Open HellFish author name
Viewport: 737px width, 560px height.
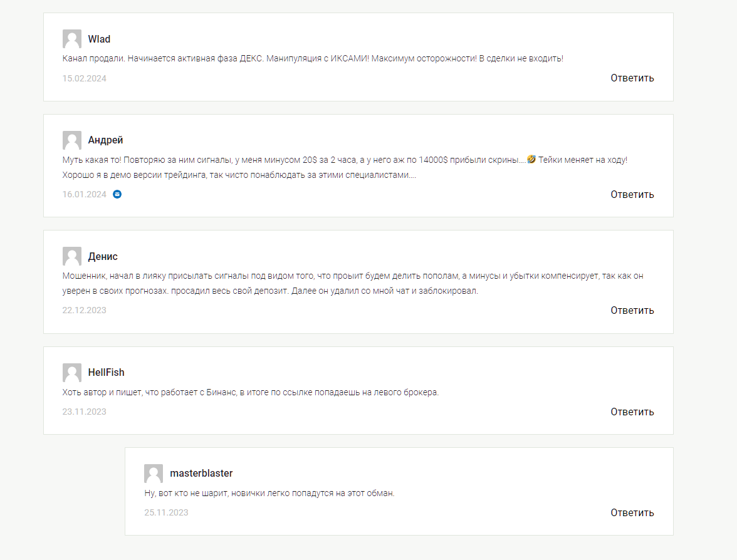106,373
